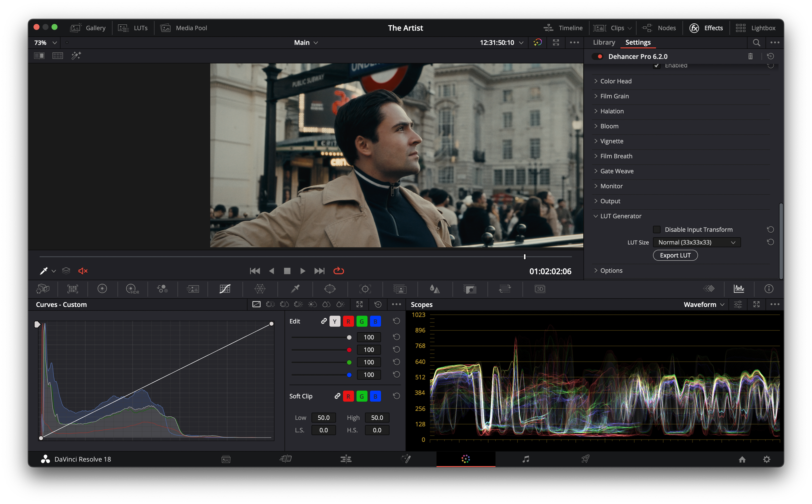Toggle the Dehancer Pro effect switch

597,56
